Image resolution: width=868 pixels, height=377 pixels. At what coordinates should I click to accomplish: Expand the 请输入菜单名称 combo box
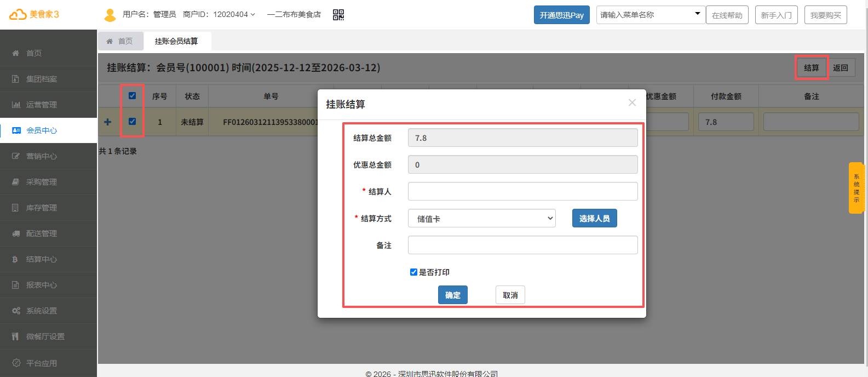(697, 14)
